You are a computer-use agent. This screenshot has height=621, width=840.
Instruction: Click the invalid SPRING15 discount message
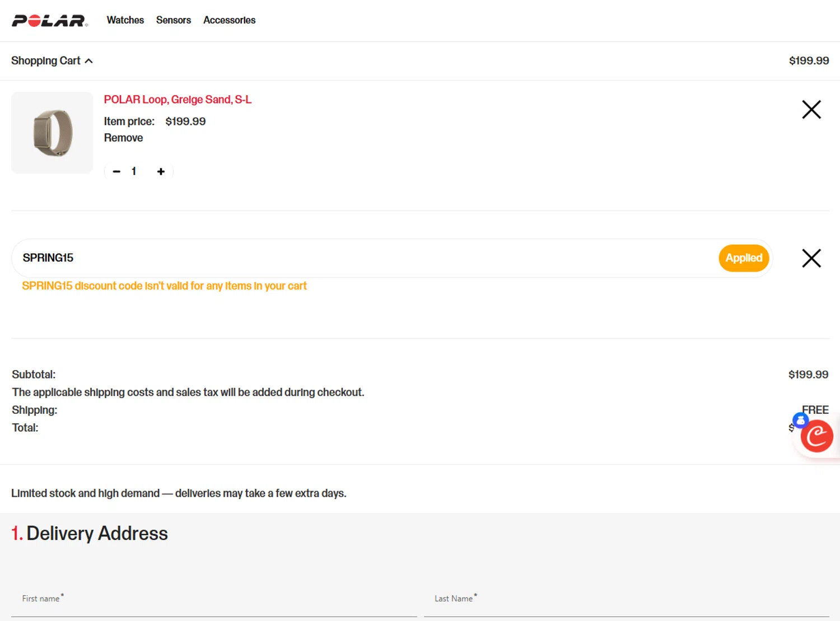(164, 286)
